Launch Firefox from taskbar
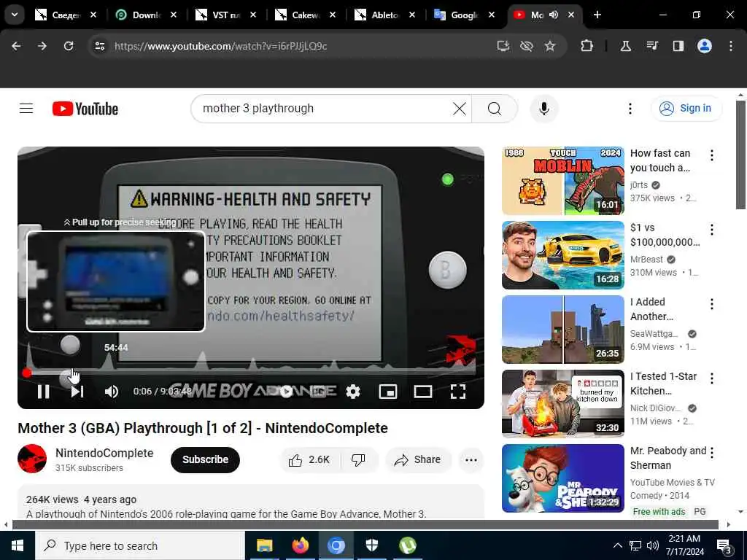Viewport: 747px width, 560px height. (300, 545)
